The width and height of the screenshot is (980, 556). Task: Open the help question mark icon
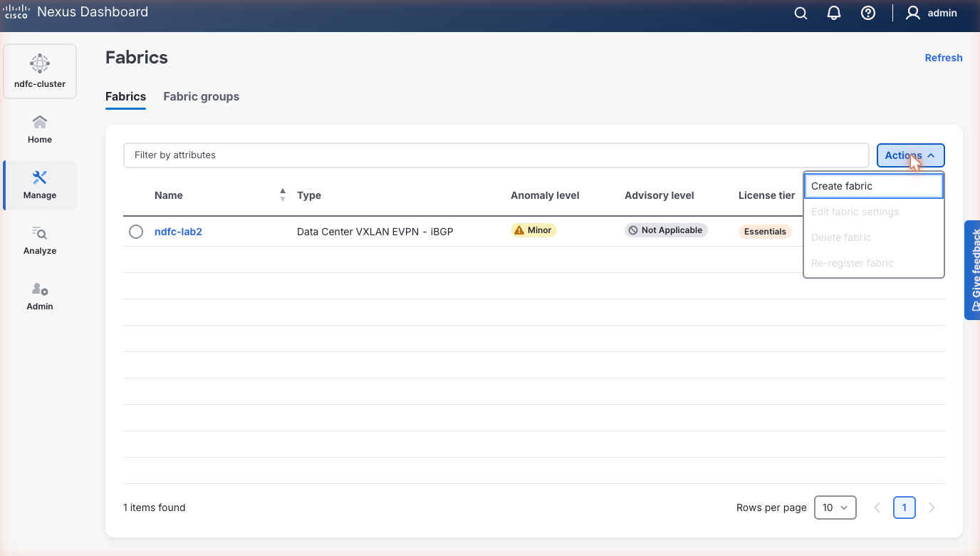coord(867,13)
